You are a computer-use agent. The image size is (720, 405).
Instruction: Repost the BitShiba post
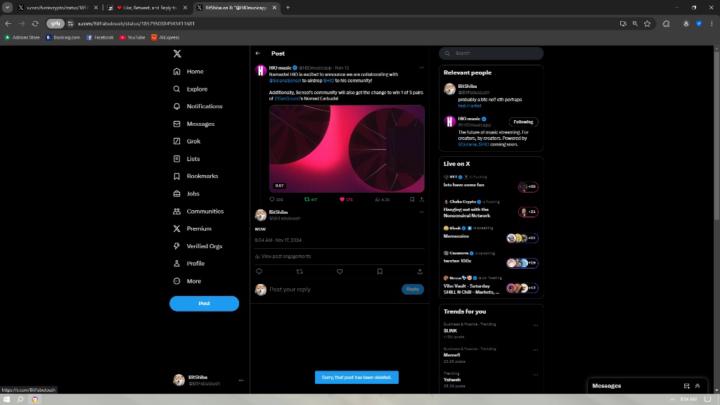[x=299, y=271]
